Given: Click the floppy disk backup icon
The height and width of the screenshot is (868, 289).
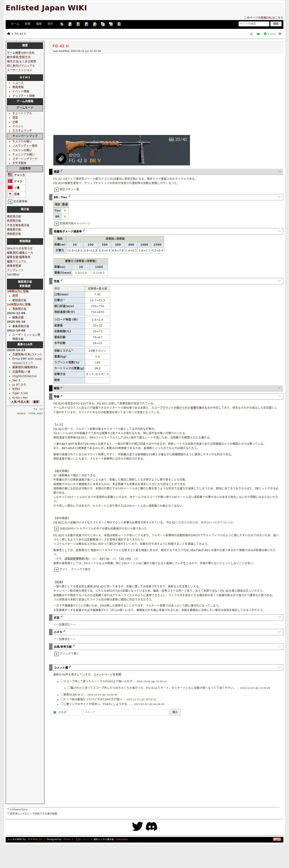Looking at the screenshot, I should point(86,24).
